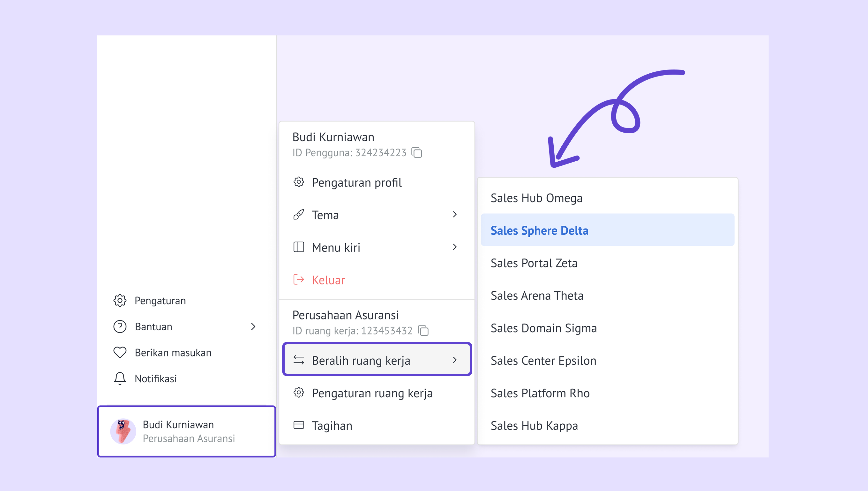This screenshot has width=868, height=491.
Task: Click the Berikan masukan heart icon
Action: [120, 353]
